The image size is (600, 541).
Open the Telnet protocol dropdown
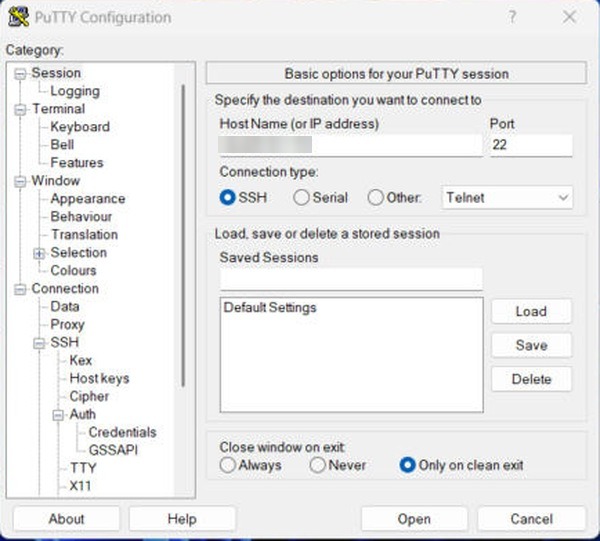[x=507, y=197]
